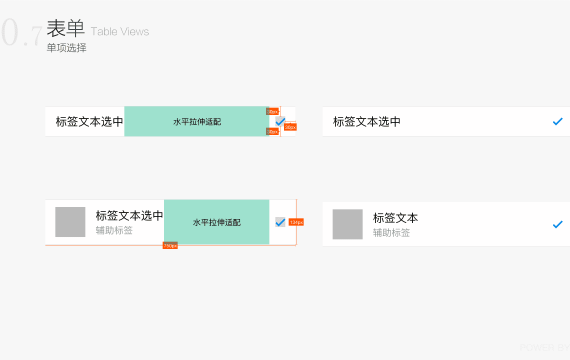Click 辅助标签 caption under right 标签文本

point(392,233)
